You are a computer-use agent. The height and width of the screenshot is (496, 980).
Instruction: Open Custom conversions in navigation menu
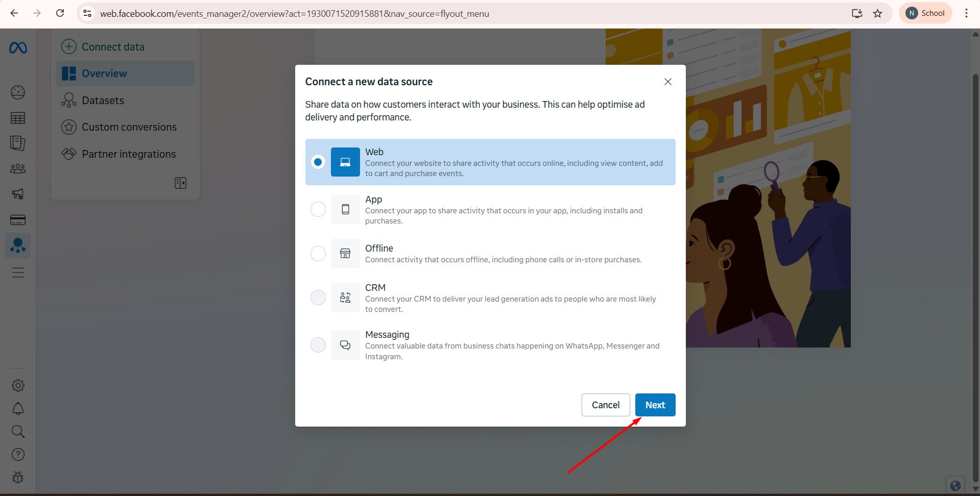129,127
